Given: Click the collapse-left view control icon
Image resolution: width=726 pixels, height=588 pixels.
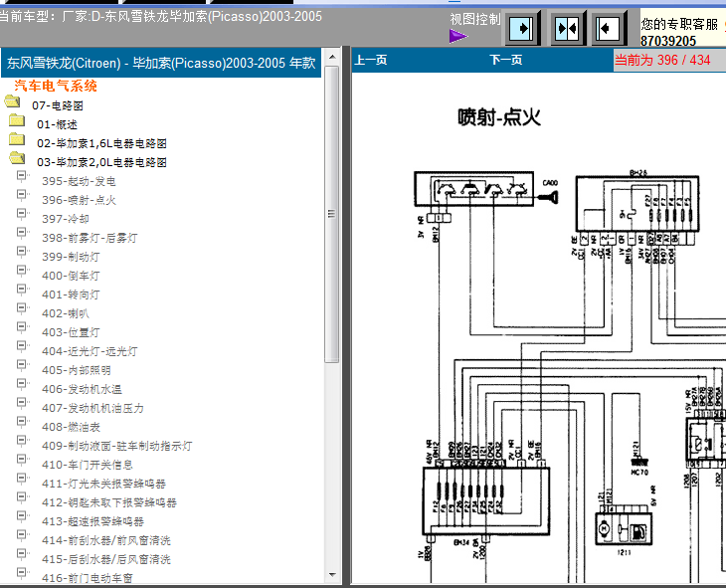Looking at the screenshot, I should pyautogui.click(x=609, y=29).
